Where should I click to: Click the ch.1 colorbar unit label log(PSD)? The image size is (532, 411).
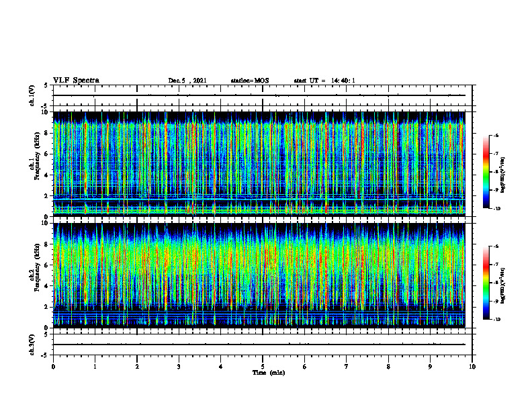tap(503, 175)
